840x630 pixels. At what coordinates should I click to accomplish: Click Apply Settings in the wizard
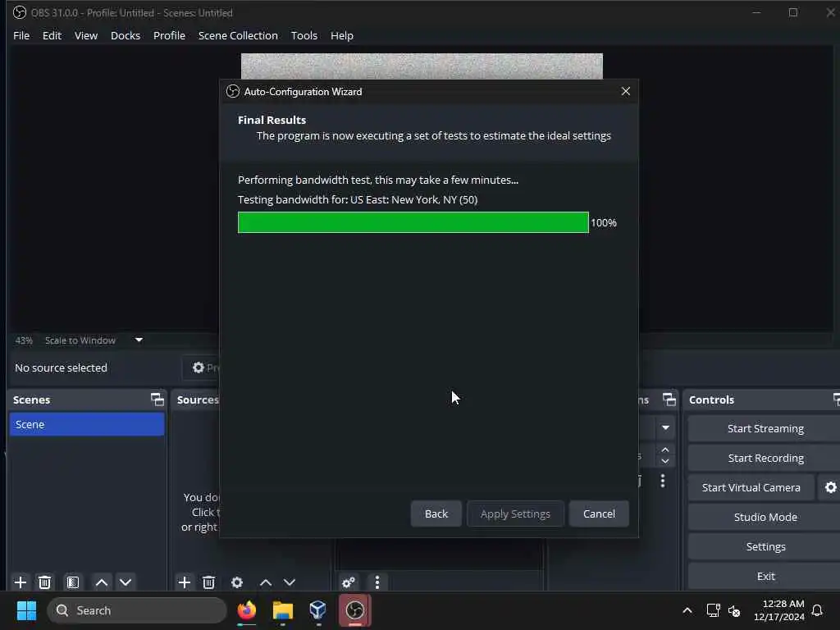click(x=515, y=514)
